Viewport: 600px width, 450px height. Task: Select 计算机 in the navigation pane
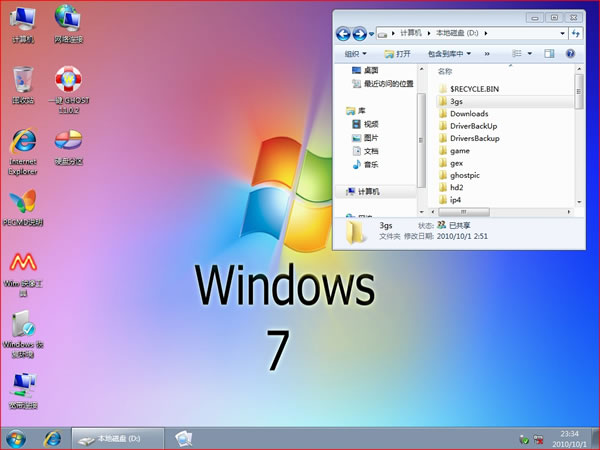[369, 191]
